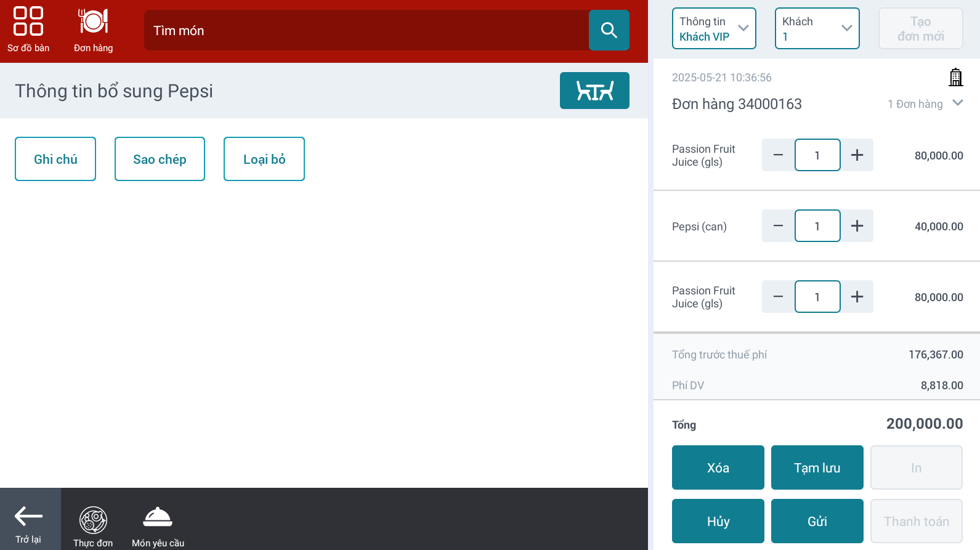Click quantity field of Pepsi (can)
The height and width of the screenshot is (550, 980).
[x=817, y=226]
